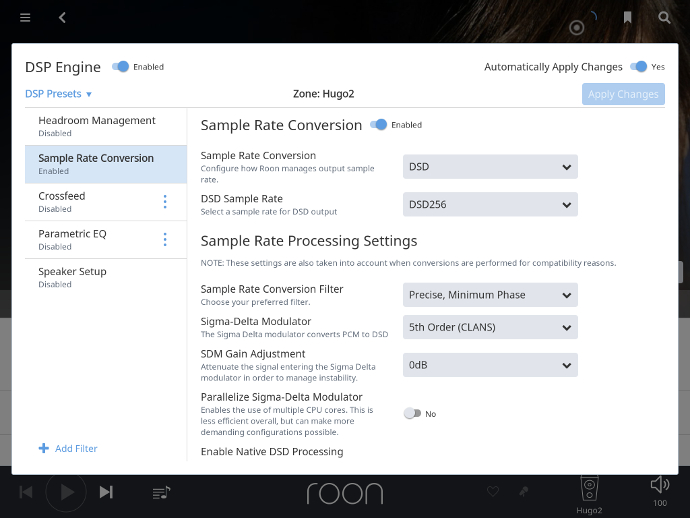Open the Crossfeed three-dot menu
690x518 pixels.
point(165,202)
